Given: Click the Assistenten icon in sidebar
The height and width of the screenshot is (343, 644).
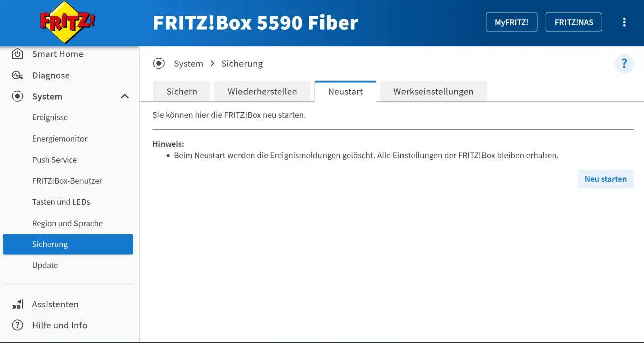Looking at the screenshot, I should (x=17, y=304).
